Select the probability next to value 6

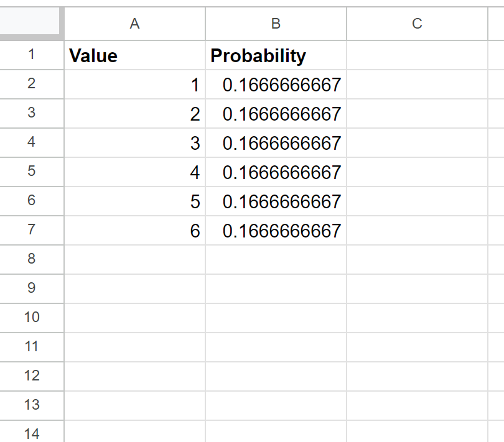(x=276, y=231)
